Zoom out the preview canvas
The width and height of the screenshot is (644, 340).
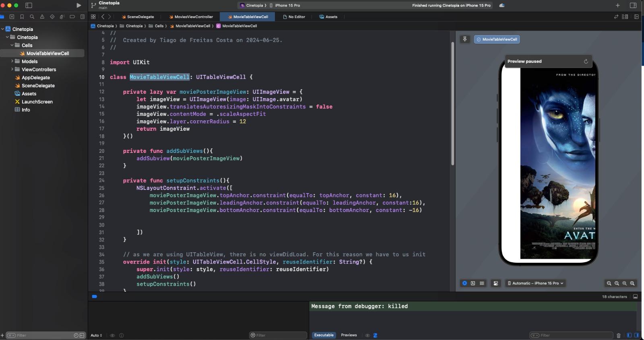point(609,283)
